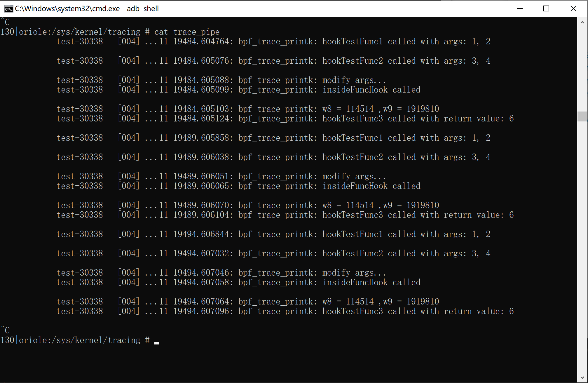Click the scrollbar down arrow

point(582,377)
